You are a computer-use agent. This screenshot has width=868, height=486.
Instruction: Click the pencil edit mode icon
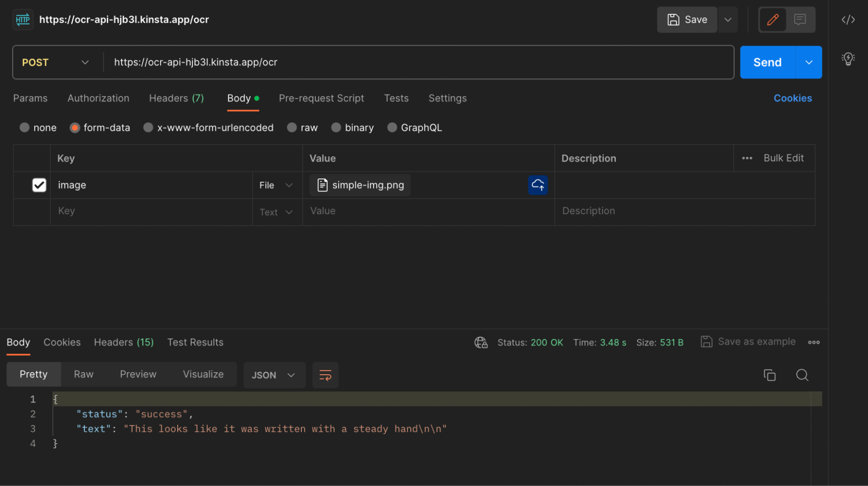pyautogui.click(x=772, y=20)
